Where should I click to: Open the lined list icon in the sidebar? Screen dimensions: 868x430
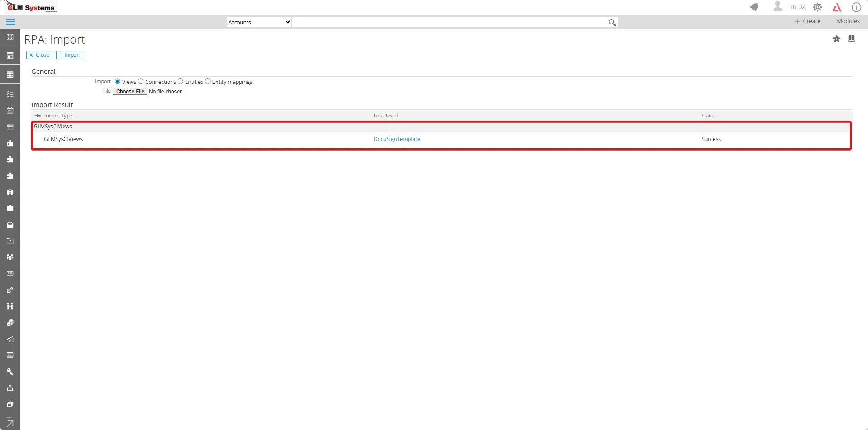[10, 127]
